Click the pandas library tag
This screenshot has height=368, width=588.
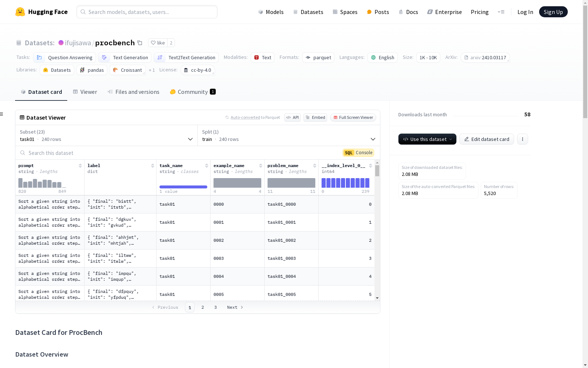(92, 70)
